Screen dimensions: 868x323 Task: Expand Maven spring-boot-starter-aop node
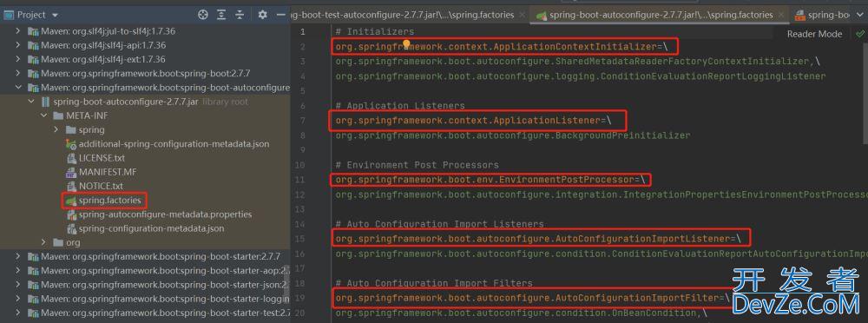18,270
